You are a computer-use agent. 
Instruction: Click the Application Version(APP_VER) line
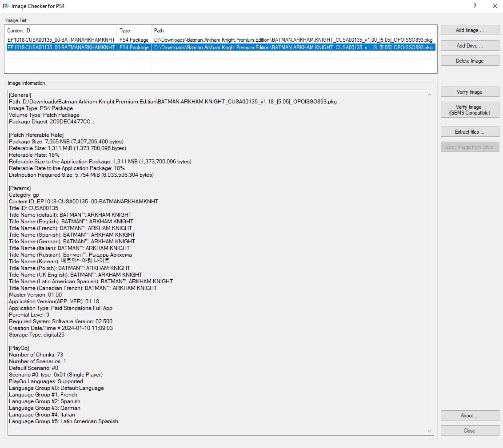[x=54, y=301]
